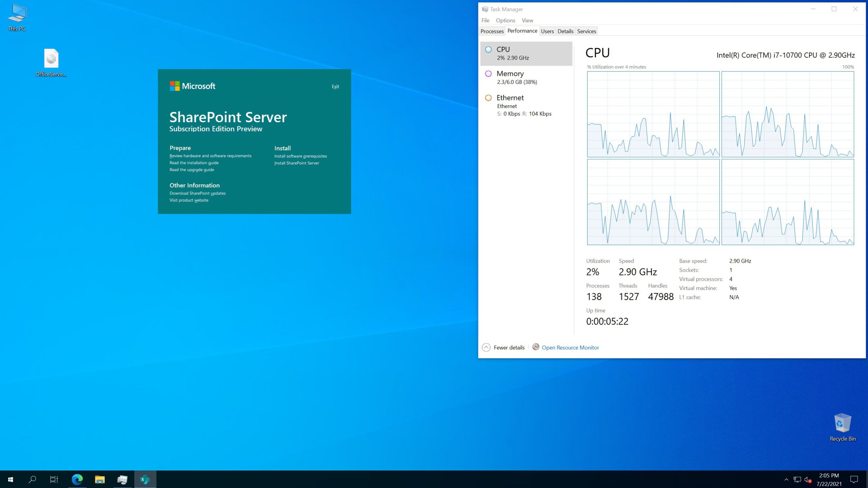Viewport: 868px width, 488px height.
Task: Click Read the installation guide
Action: (194, 163)
